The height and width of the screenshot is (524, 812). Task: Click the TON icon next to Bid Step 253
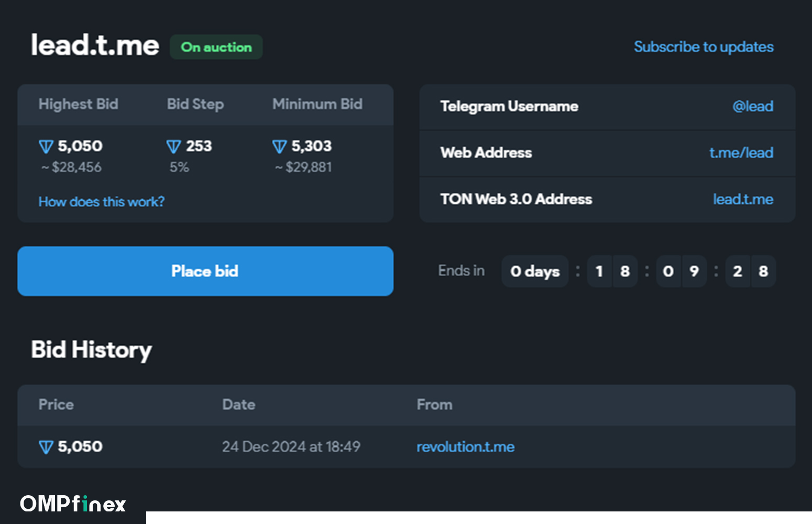point(173,147)
